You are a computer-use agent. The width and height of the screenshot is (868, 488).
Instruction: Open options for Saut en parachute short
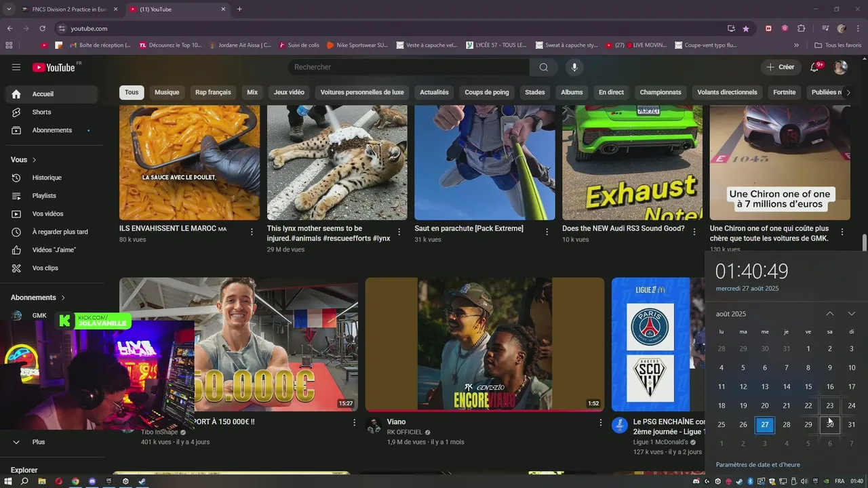(547, 232)
